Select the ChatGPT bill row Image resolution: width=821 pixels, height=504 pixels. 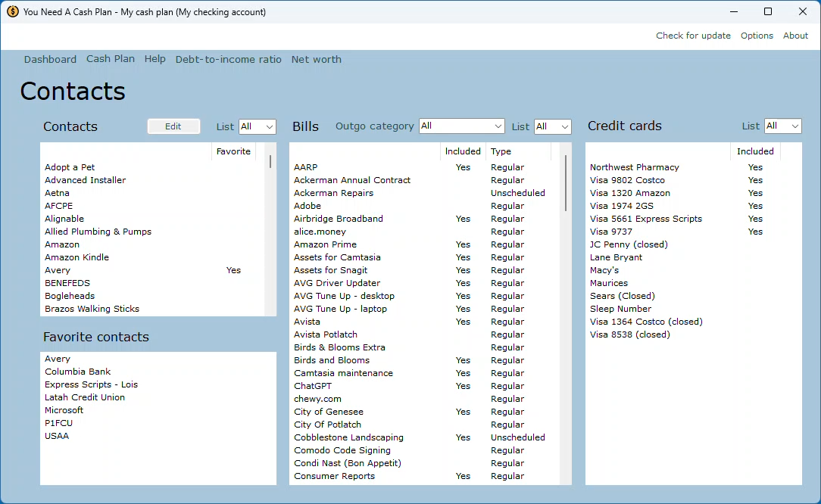(x=313, y=386)
